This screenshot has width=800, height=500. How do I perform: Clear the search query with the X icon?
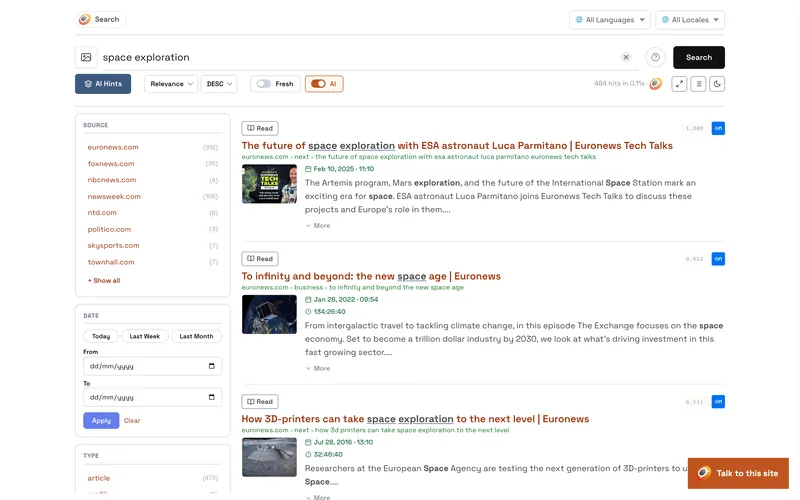(626, 57)
